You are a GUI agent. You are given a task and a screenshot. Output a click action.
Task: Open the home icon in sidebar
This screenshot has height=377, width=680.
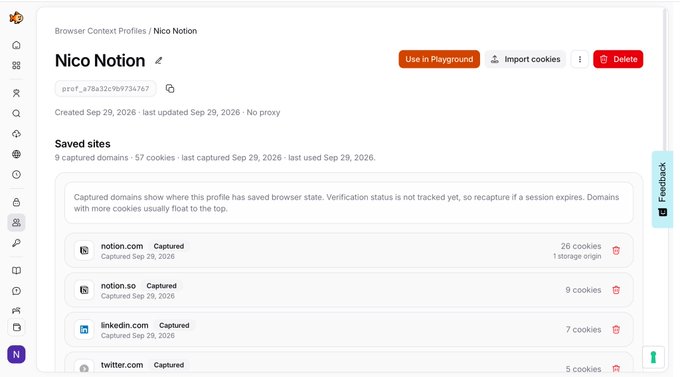[16, 45]
